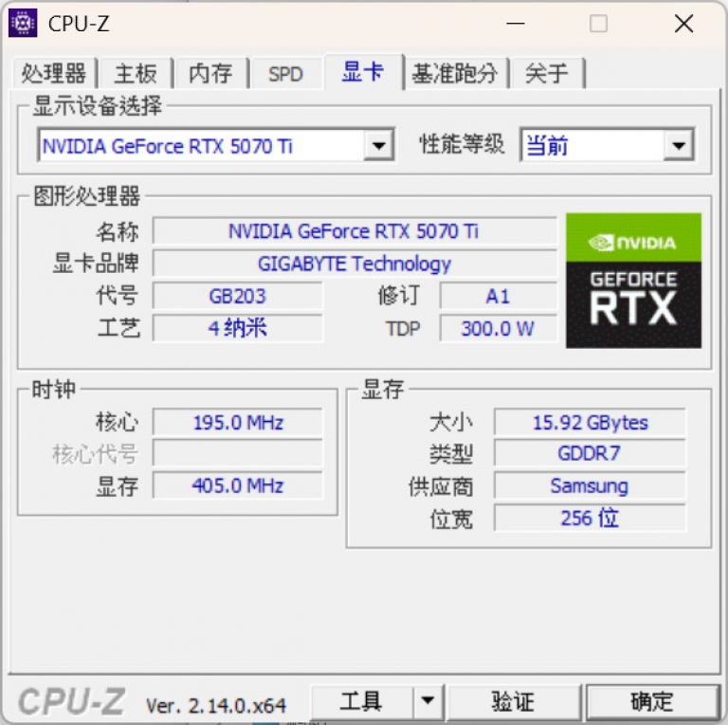Image resolution: width=728 pixels, height=725 pixels.
Task: Expand the 性能等级 dropdown arrow
Action: pos(679,146)
